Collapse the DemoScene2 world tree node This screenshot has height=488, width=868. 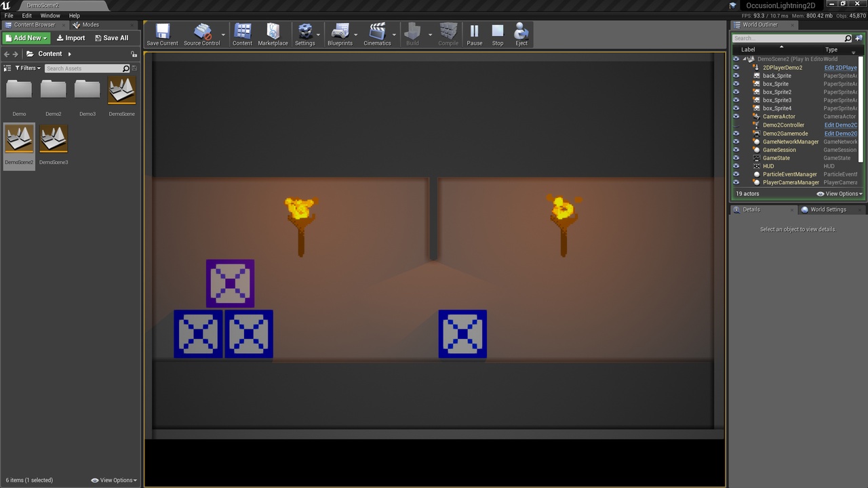click(745, 59)
